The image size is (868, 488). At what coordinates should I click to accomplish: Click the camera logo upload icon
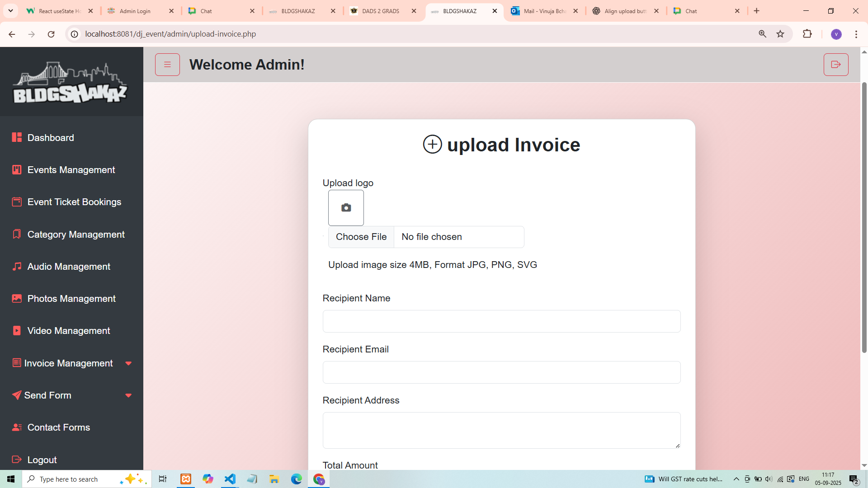[x=346, y=208]
